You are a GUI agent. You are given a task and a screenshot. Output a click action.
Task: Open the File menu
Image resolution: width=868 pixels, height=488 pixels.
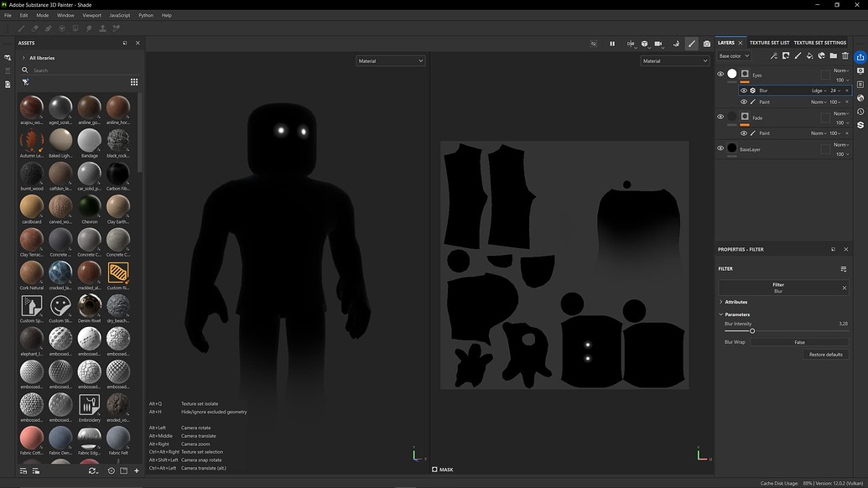[x=8, y=15]
